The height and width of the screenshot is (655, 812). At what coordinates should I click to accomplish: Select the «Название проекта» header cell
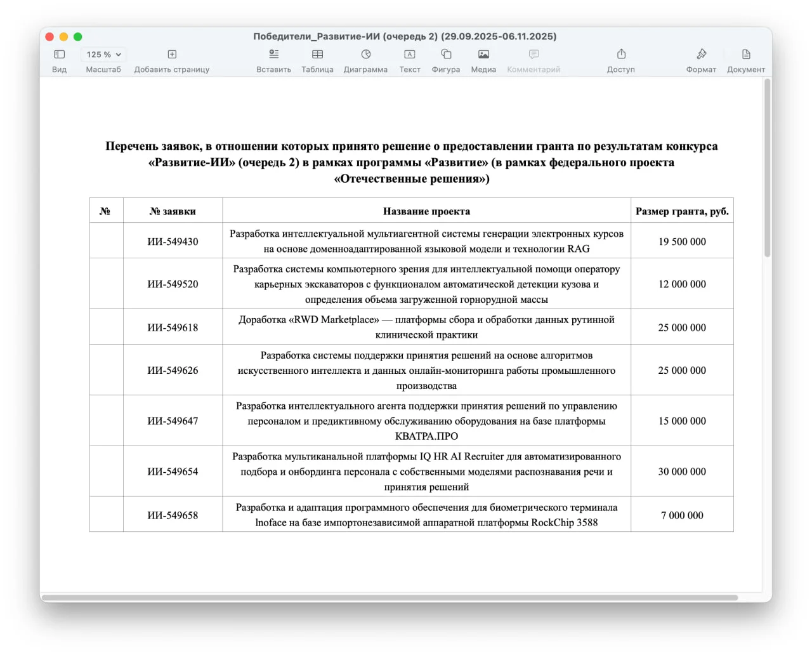426,211
